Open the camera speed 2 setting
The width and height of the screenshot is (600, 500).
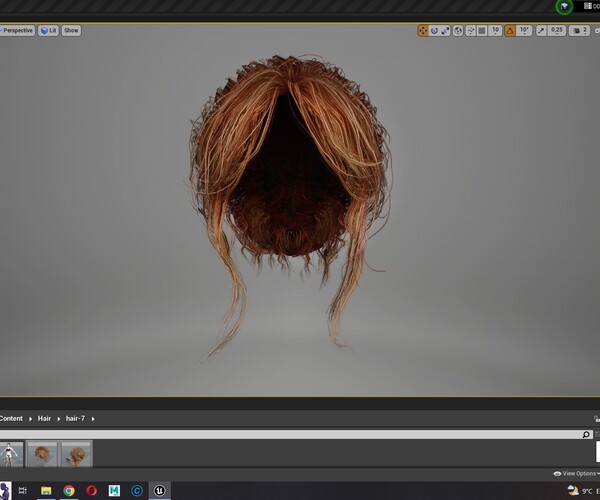579,31
